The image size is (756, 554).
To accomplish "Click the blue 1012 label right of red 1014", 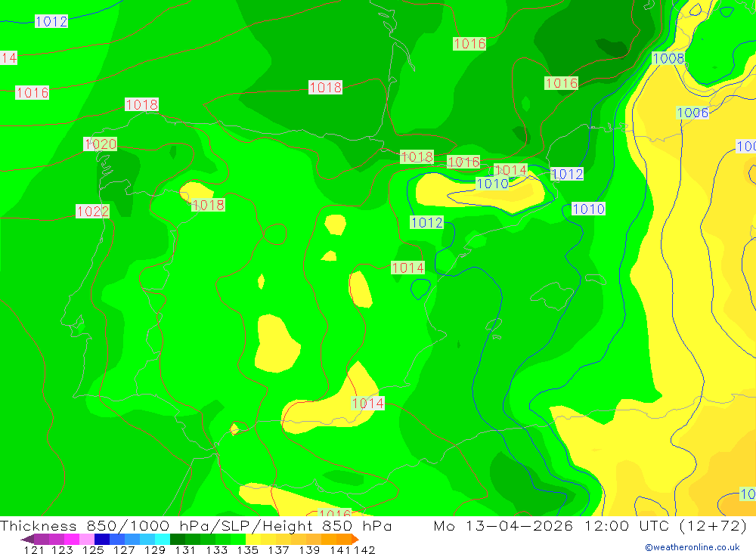I will [567, 174].
